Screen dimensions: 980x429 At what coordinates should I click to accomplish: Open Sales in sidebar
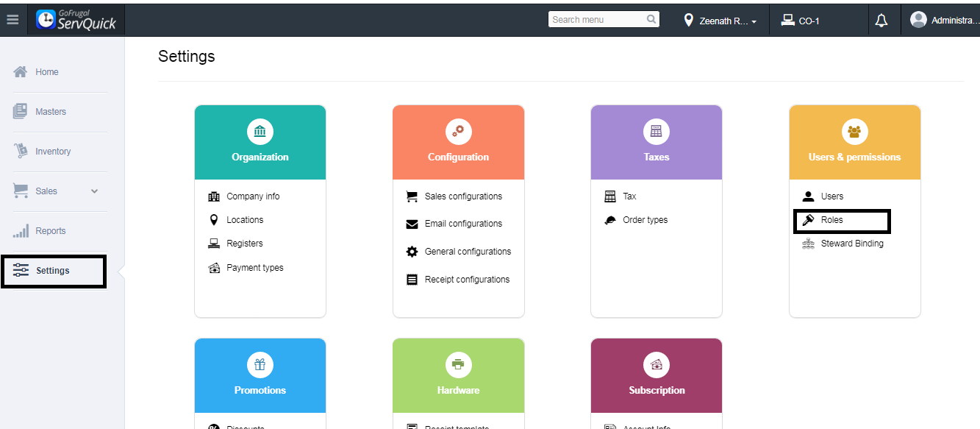coord(46,191)
